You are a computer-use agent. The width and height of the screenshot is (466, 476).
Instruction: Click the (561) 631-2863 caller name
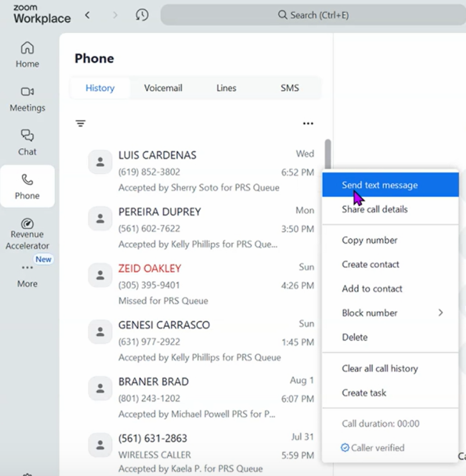(x=153, y=438)
